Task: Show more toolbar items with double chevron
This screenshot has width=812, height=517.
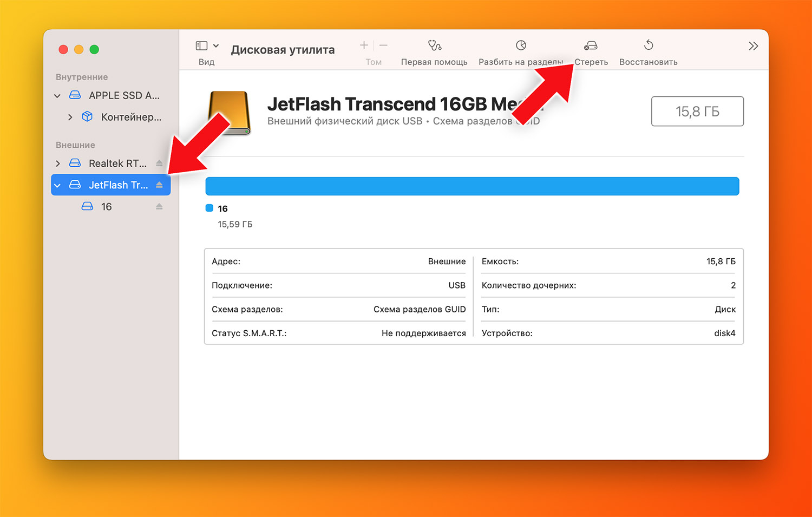Action: pos(753,46)
